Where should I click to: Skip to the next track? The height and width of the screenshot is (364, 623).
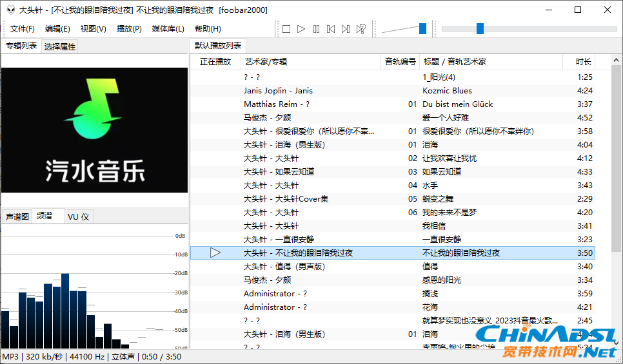346,29
